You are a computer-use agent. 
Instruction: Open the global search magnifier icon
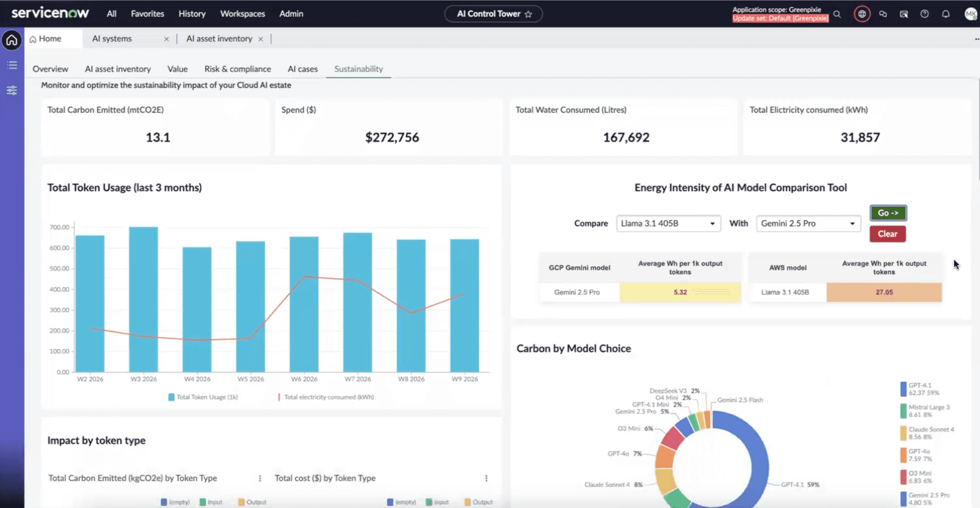coord(837,14)
